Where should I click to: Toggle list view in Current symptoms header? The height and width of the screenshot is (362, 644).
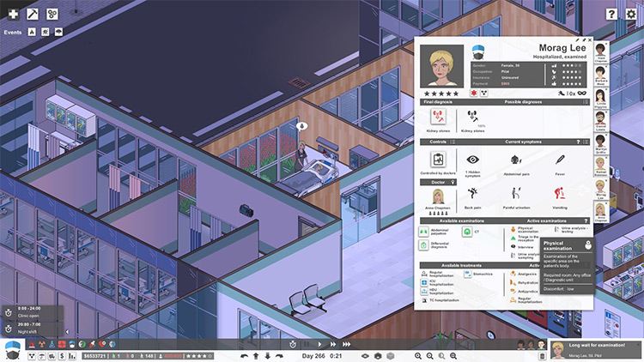586,142
